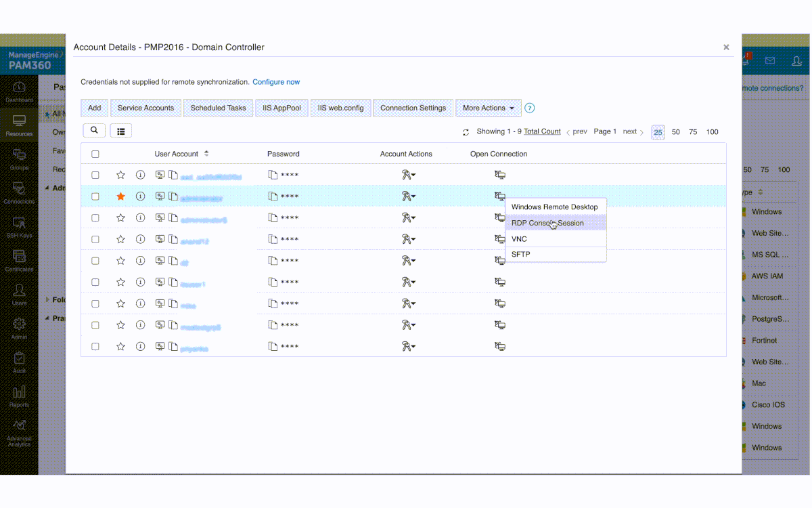Select SFTP in the connection menu
812x508 pixels.
click(520, 254)
